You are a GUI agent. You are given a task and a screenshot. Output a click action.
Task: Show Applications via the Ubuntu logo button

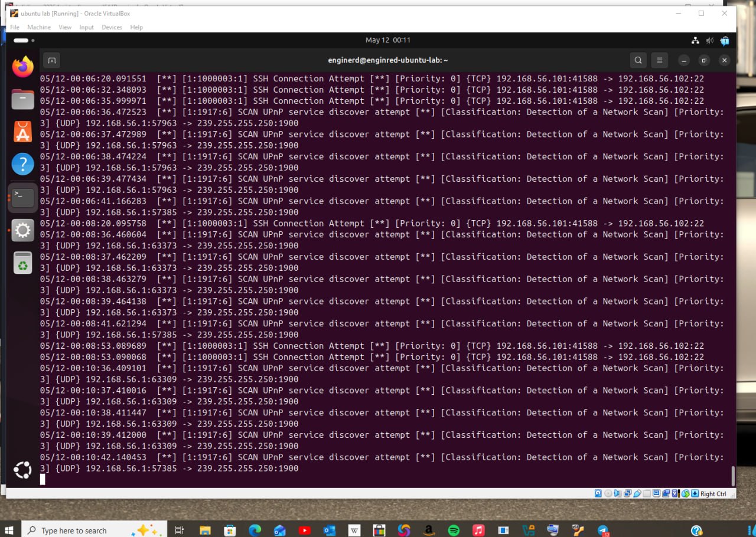[x=23, y=470]
